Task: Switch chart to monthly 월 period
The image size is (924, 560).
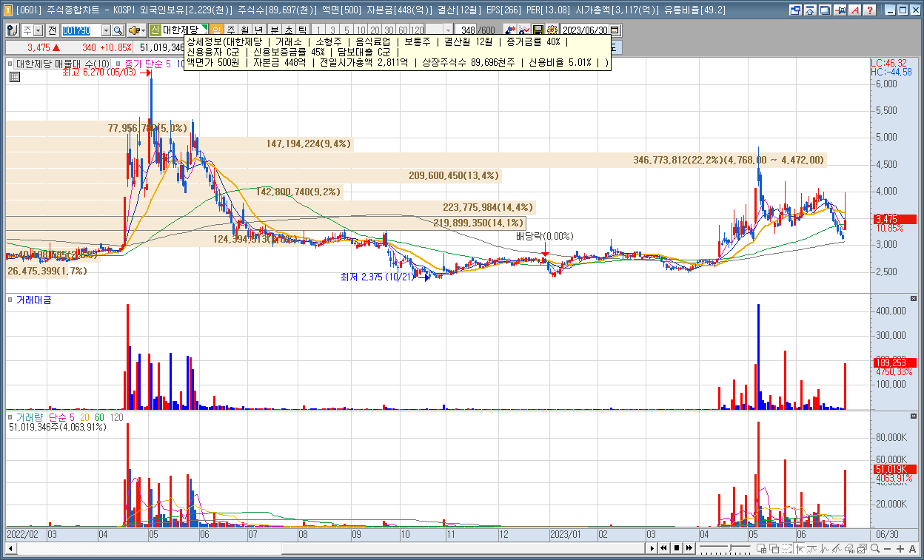Action: tap(245, 30)
